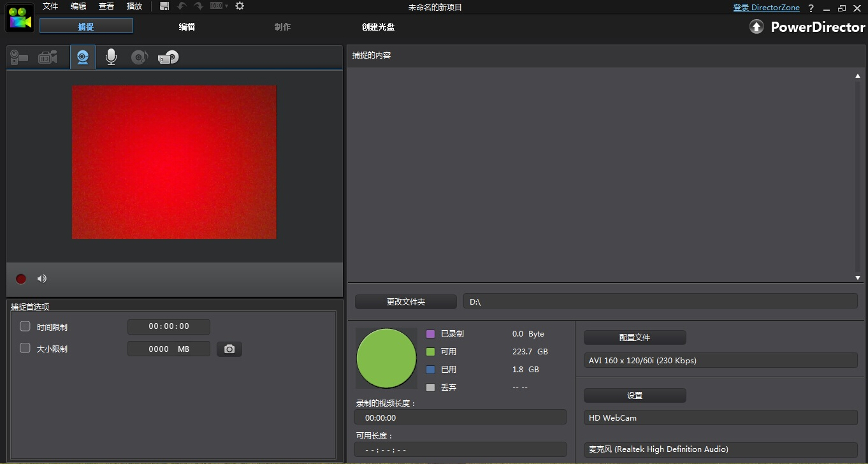Enable the 大小限制 checkbox
The image size is (868, 464).
[25, 348]
